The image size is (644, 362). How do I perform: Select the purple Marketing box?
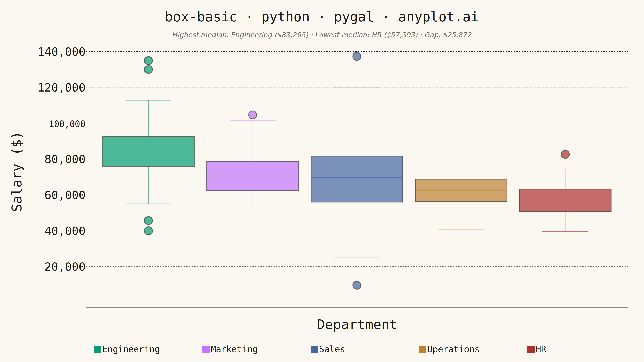pos(253,176)
